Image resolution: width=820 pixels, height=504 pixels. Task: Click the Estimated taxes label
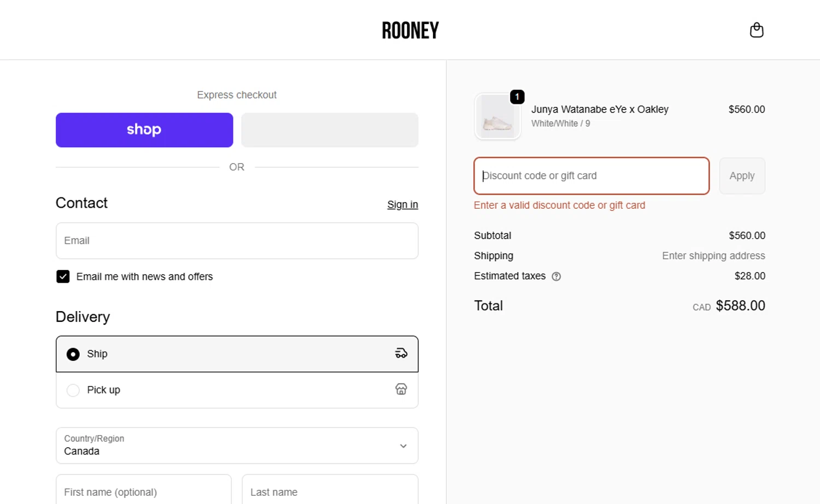[x=509, y=276]
